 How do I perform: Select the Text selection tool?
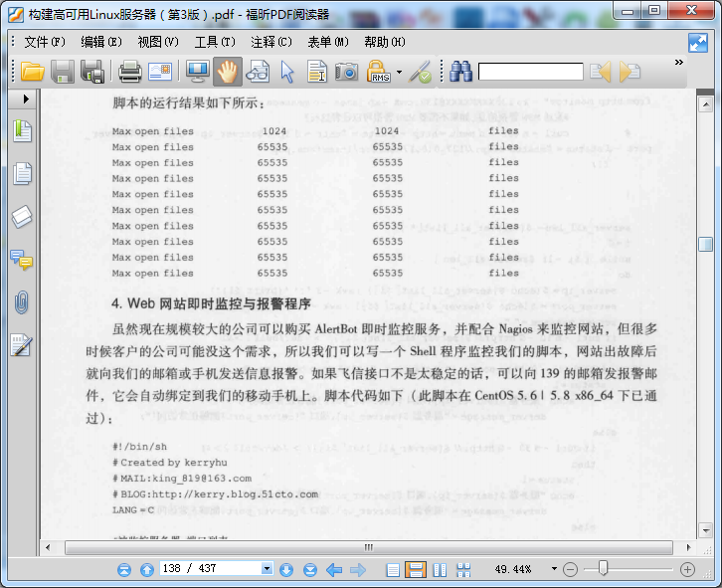pyautogui.click(x=317, y=72)
